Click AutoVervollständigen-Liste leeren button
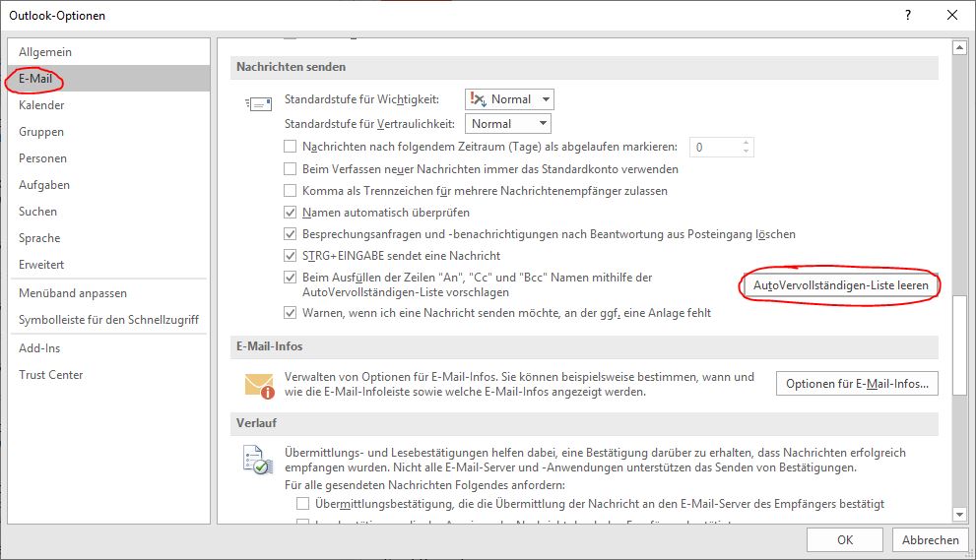 [841, 285]
